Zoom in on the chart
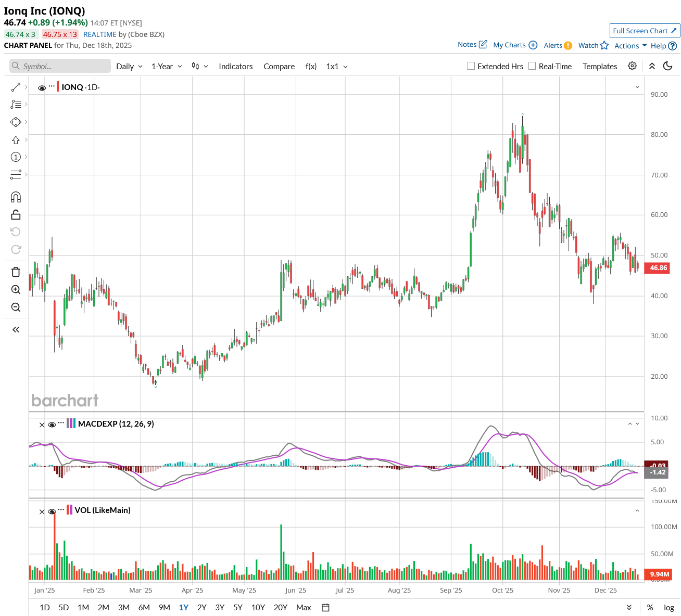681x616 pixels. (x=16, y=289)
